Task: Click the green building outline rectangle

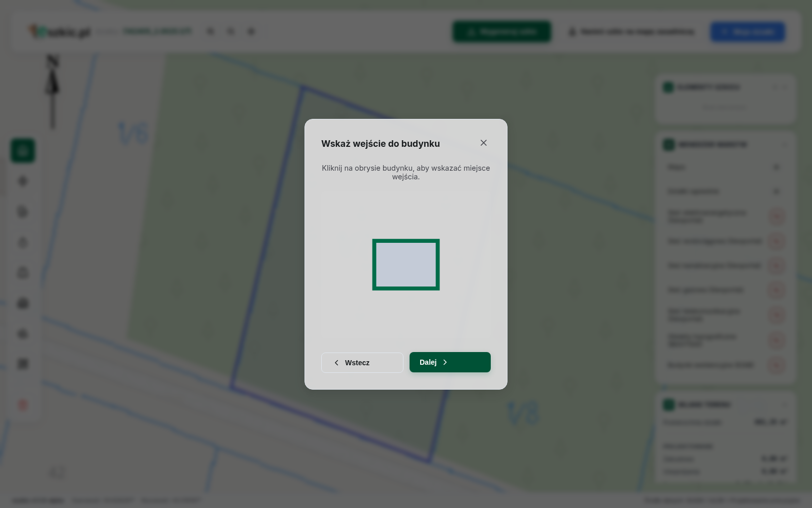Action: click(x=406, y=265)
